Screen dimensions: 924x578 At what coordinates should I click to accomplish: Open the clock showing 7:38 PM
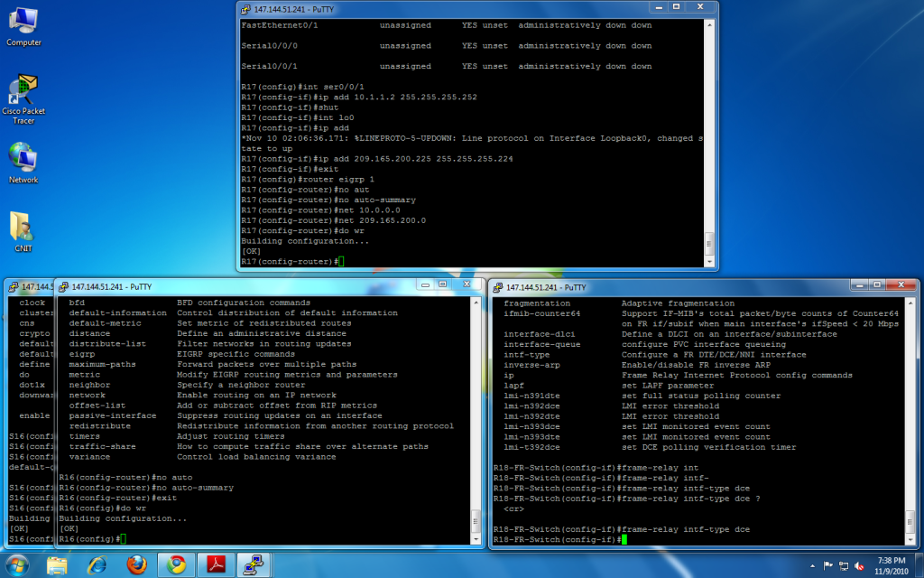891,565
